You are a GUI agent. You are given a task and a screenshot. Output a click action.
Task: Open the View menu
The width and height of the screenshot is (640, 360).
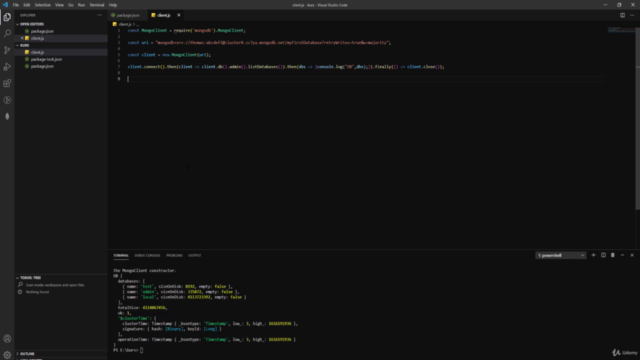59,5
